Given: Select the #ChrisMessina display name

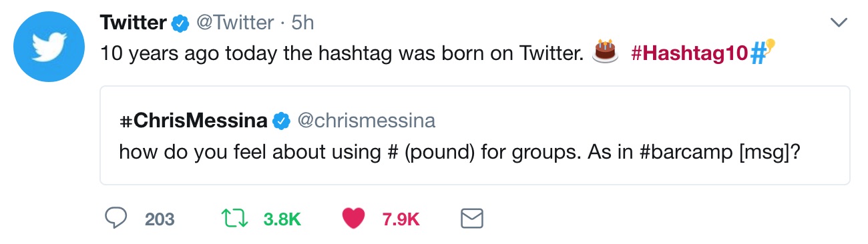Looking at the screenshot, I should click(x=193, y=121).
